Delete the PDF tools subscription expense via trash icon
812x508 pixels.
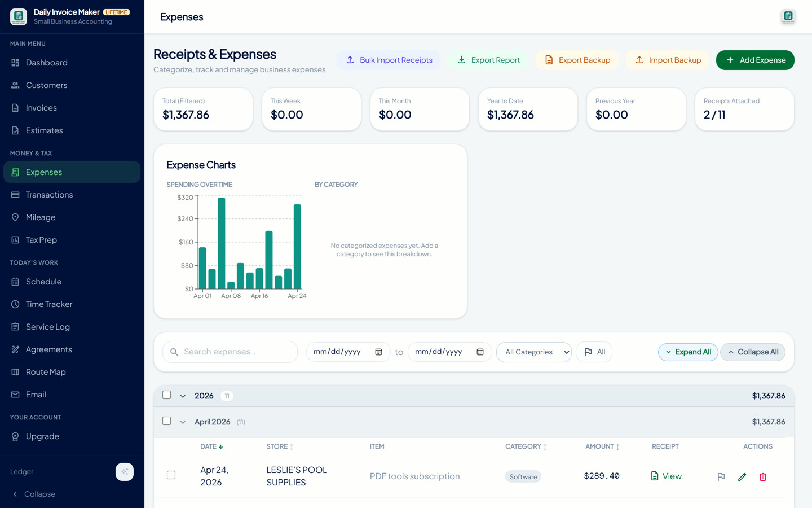pos(763,477)
